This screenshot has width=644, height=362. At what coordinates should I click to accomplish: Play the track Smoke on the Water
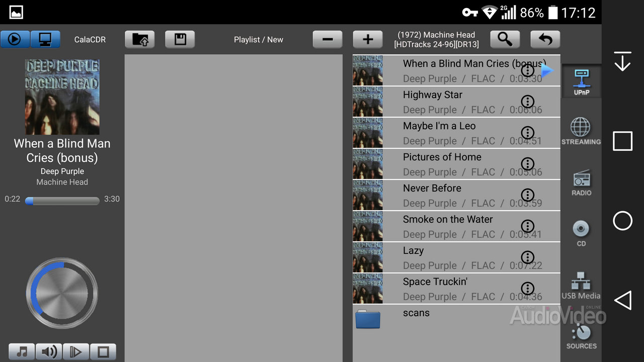[x=456, y=226]
